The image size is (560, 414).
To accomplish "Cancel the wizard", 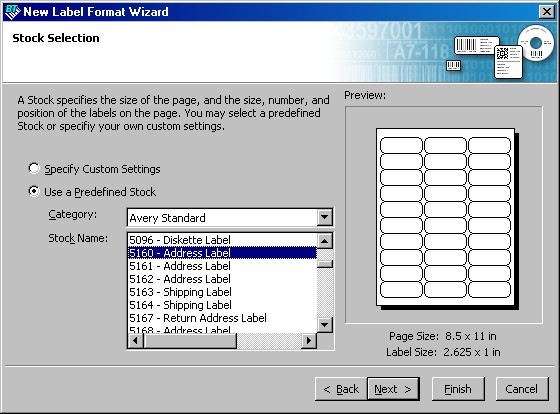I will pyautogui.click(x=522, y=389).
